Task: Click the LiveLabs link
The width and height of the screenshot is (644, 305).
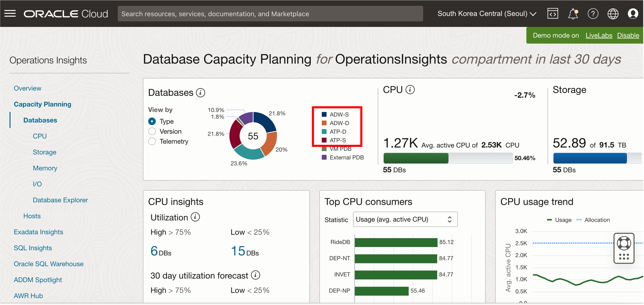Action: (599, 36)
